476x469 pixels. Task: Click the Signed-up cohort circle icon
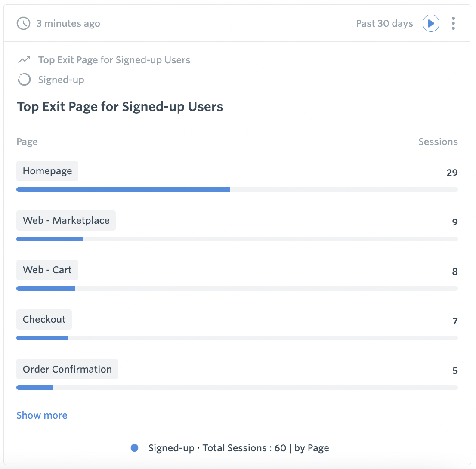(x=24, y=80)
